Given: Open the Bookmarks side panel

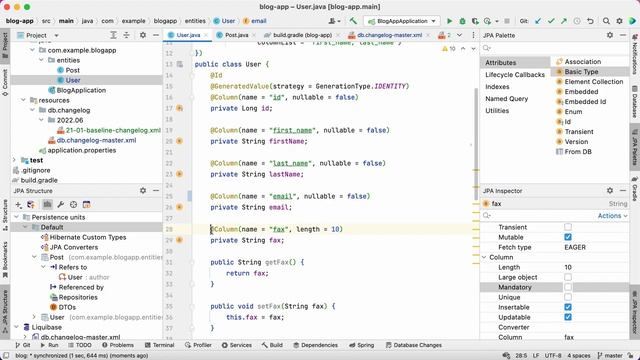Looking at the screenshot, I should pos(5,259).
